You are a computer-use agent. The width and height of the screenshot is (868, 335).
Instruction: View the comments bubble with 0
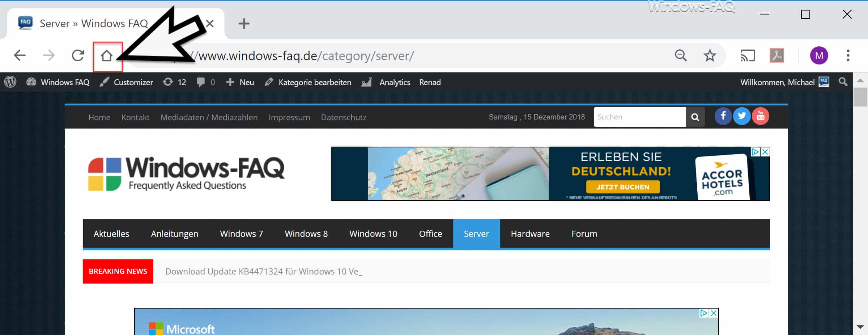[x=205, y=82]
